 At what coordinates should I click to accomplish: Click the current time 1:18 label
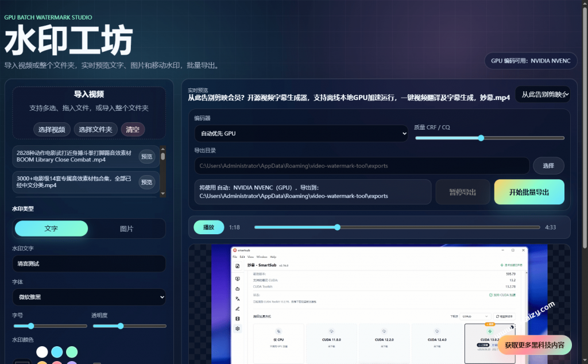234,227
